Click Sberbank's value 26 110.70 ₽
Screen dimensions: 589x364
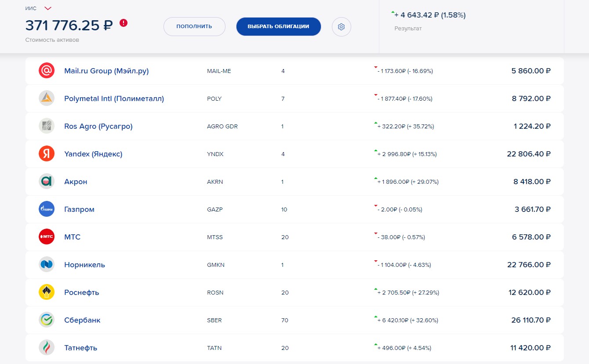pos(531,320)
